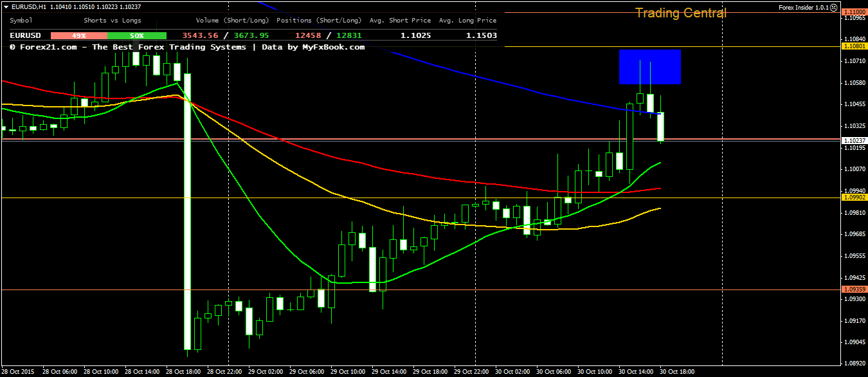Screen dimensions: 868x377
Task: Click average long price 1.1503
Action: pyautogui.click(x=482, y=35)
